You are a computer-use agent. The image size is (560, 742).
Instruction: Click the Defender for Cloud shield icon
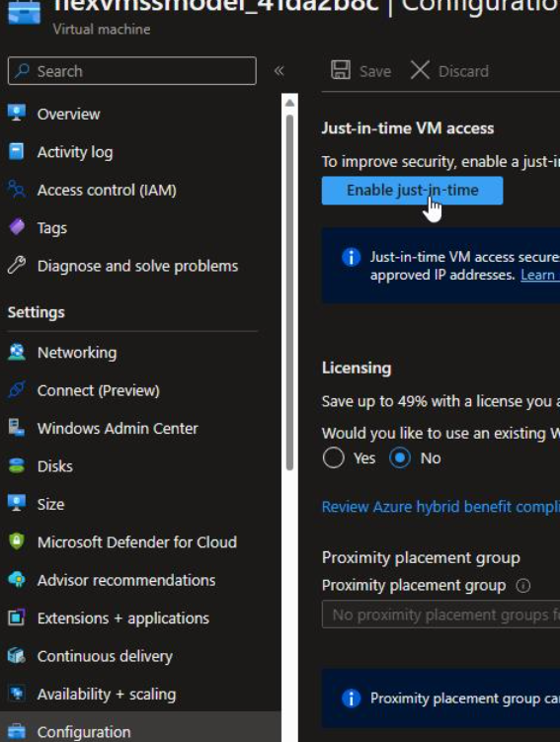tap(17, 541)
